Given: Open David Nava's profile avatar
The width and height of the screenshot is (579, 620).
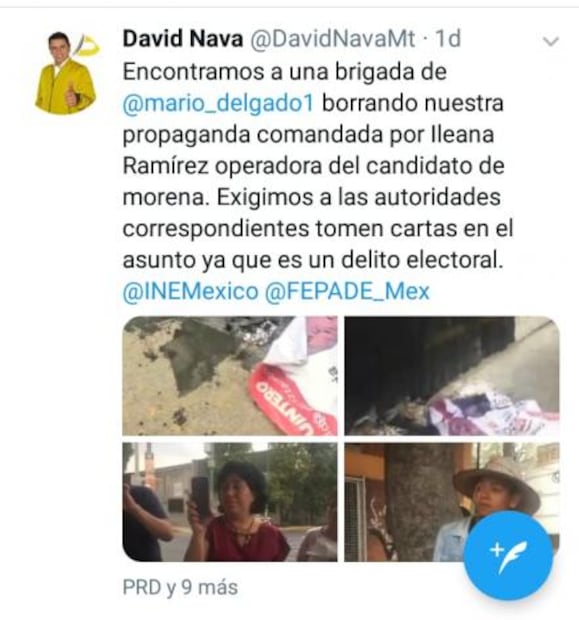Looking at the screenshot, I should tap(66, 73).
